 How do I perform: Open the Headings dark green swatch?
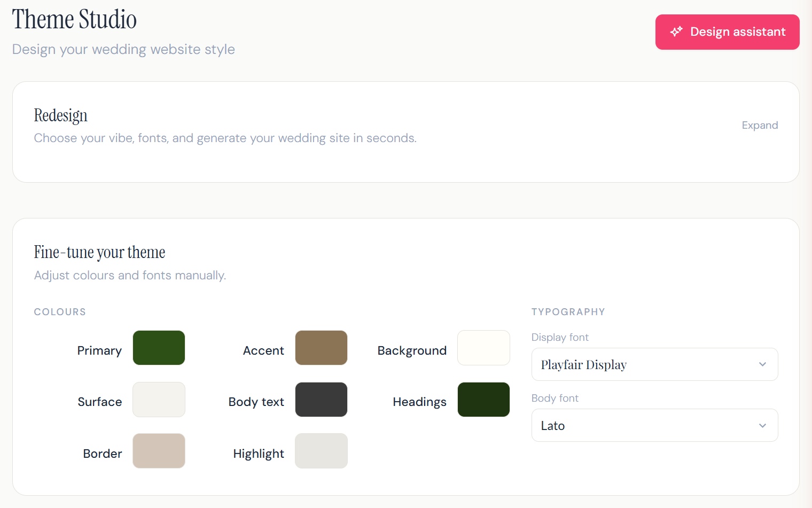click(483, 400)
